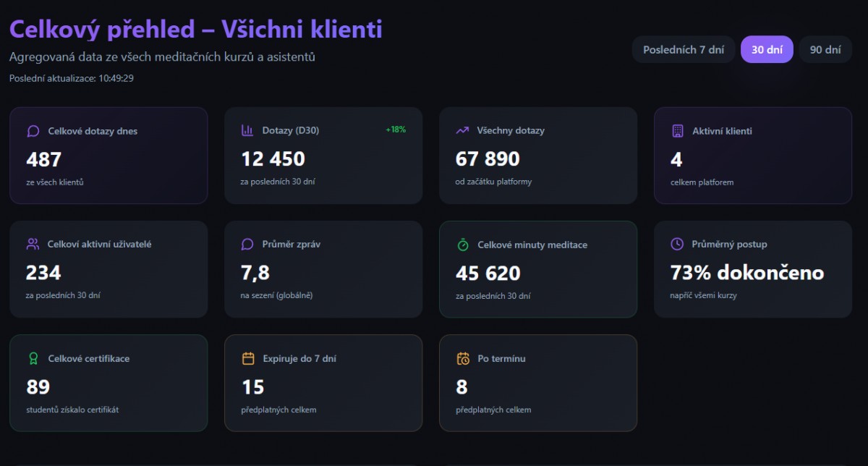Select the users icon on Celkoví aktivní uživatelé

coord(32,245)
